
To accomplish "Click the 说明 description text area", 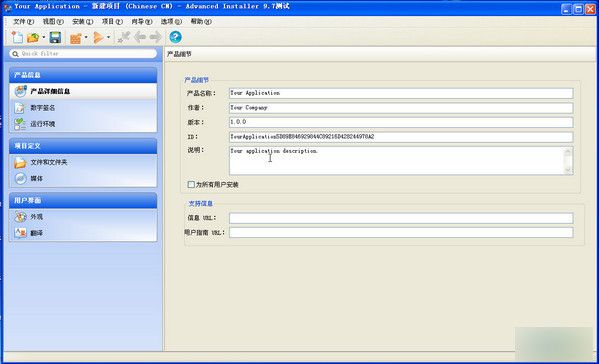I will click(396, 160).
